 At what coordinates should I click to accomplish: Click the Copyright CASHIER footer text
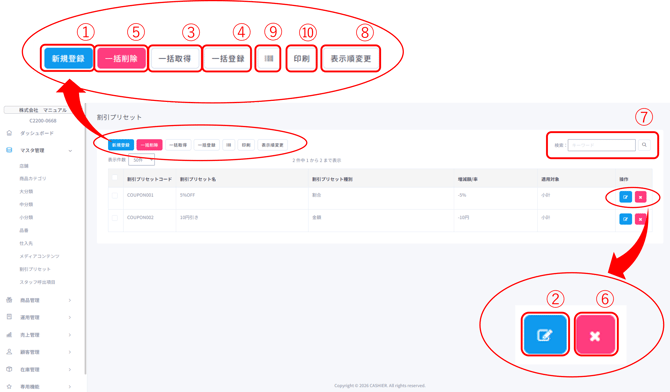(380, 386)
